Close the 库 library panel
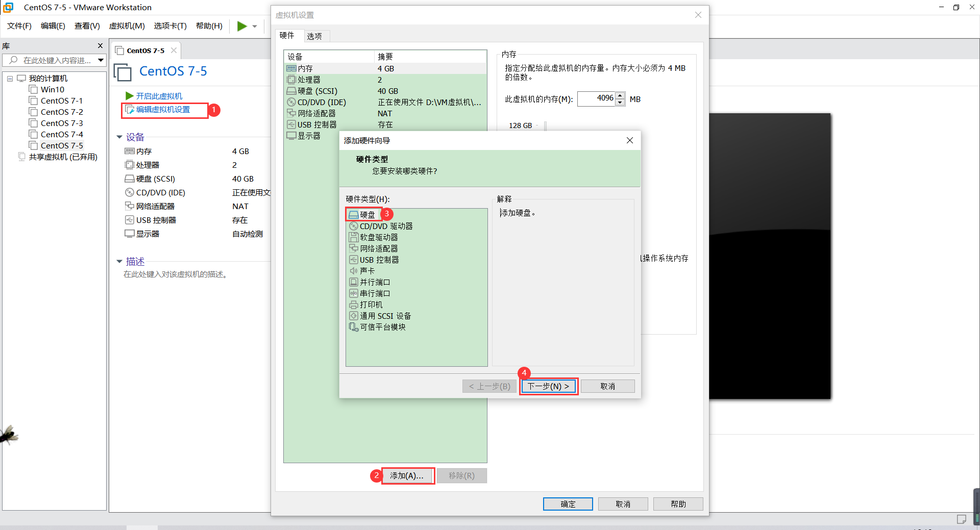 100,46
